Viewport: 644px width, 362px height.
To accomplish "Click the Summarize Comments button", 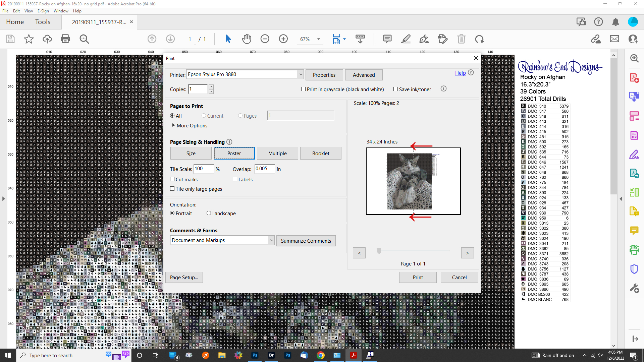I will (x=306, y=241).
